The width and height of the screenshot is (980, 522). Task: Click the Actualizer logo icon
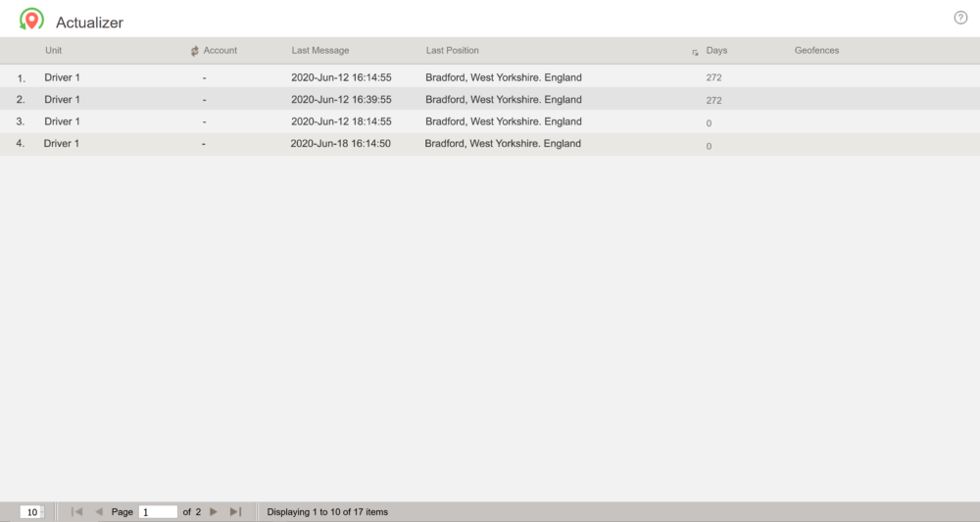coord(31,20)
